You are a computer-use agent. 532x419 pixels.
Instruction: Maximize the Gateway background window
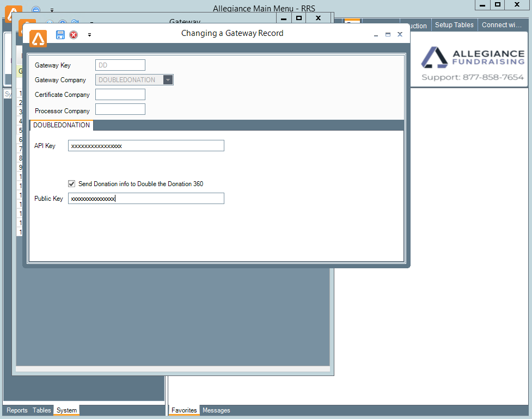pos(299,18)
